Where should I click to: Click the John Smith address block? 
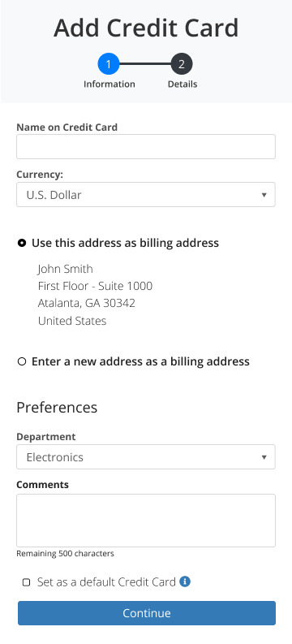point(95,295)
